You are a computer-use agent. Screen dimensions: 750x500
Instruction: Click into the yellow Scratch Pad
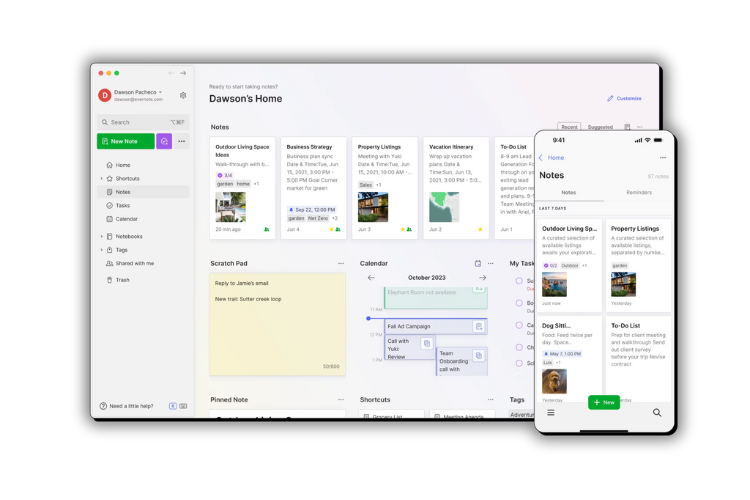tap(277, 324)
